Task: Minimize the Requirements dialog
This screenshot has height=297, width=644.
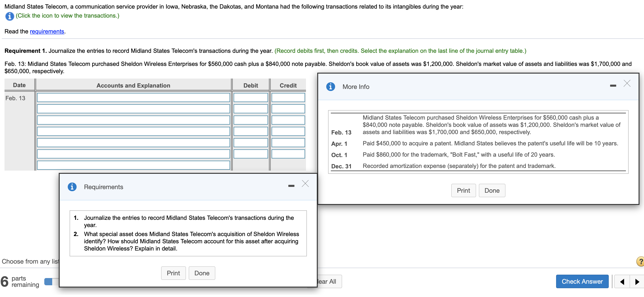Action: click(291, 186)
